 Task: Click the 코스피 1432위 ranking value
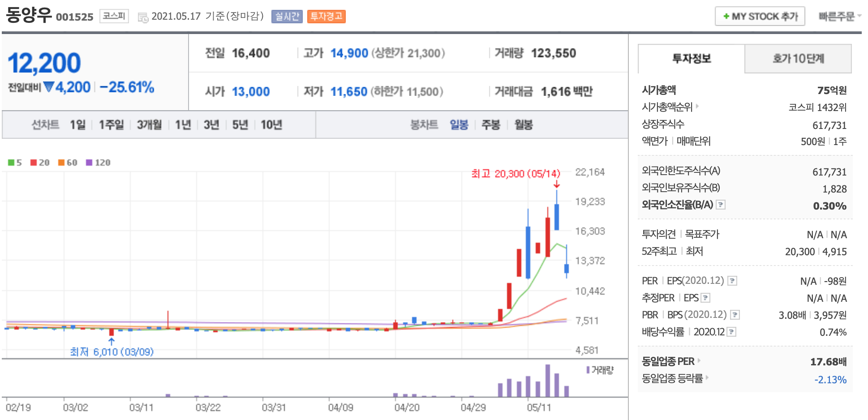pos(817,107)
